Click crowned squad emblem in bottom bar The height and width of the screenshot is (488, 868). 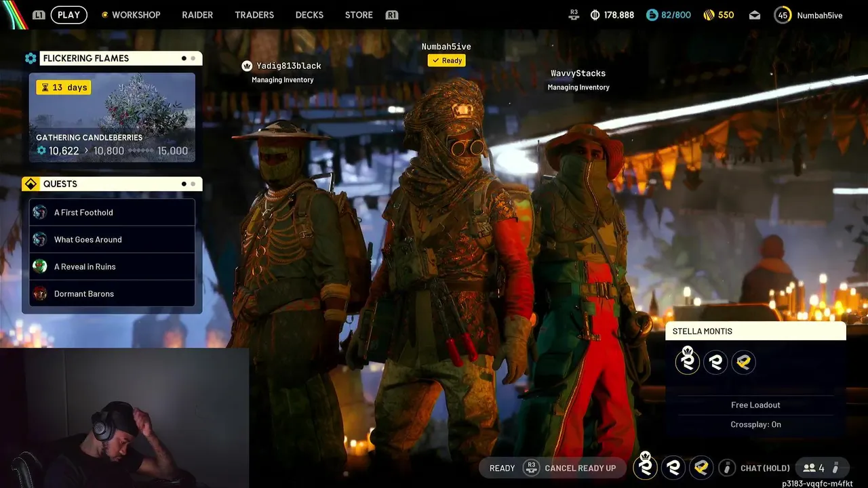pyautogui.click(x=645, y=466)
